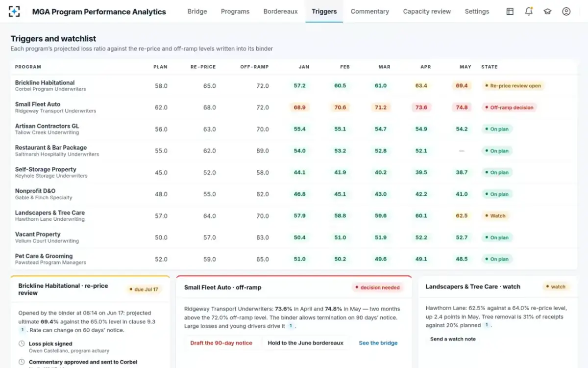This screenshot has height=368, width=588.
Task: Click the Off-ramp decision badge
Action: [x=509, y=107]
